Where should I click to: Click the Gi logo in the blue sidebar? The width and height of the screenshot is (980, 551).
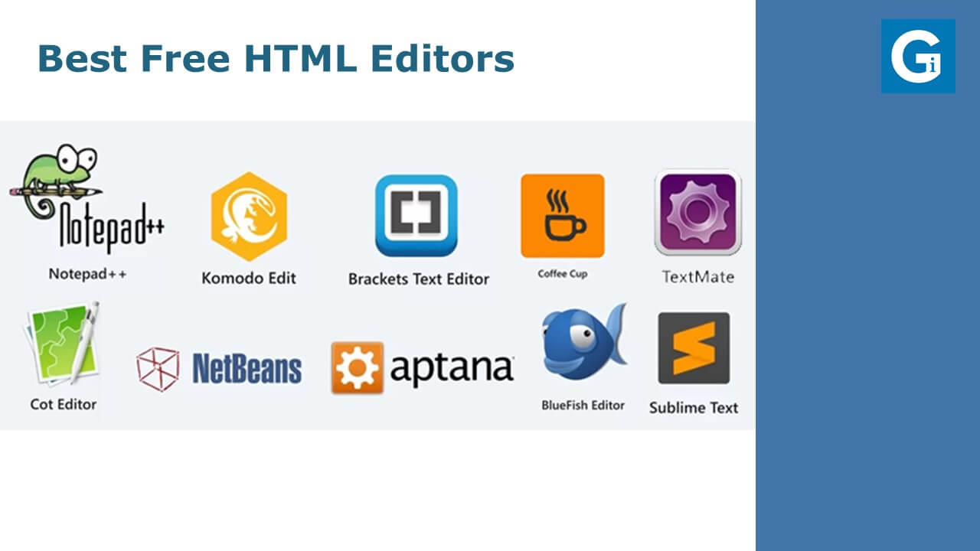(x=918, y=56)
